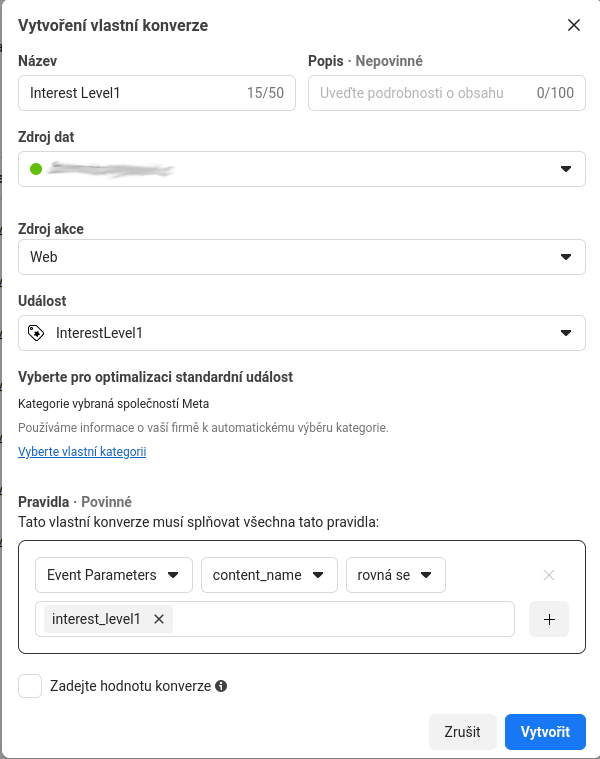Enable Zadejte hodnotu konverze checkbox
The height and width of the screenshot is (759, 600).
(31, 686)
